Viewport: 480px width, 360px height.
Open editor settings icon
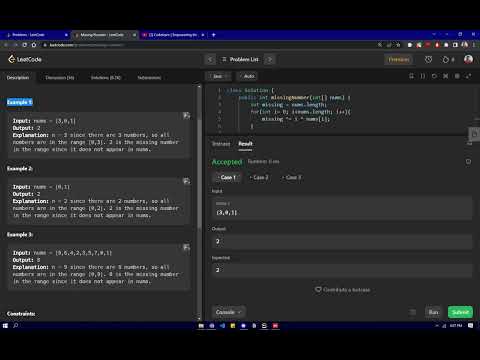coord(457,76)
